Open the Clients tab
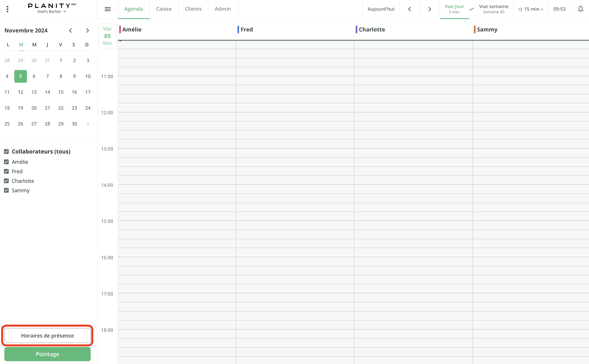Image resolution: width=589 pixels, height=364 pixels. click(193, 9)
